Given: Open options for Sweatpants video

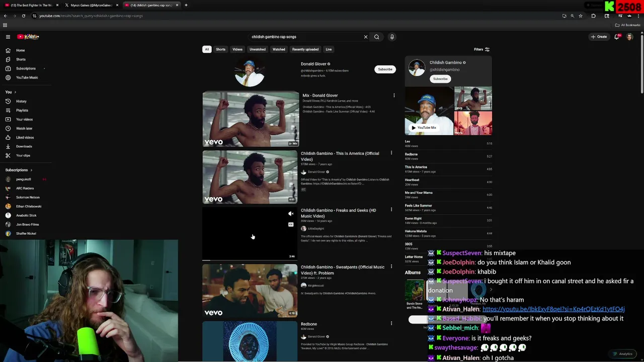Looking at the screenshot, I should tap(391, 266).
